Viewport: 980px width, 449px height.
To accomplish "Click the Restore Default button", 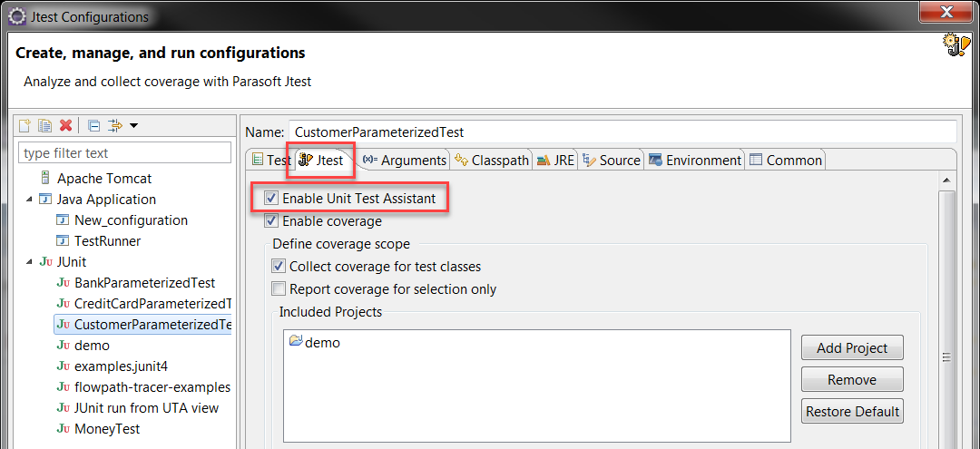I will pyautogui.click(x=852, y=412).
